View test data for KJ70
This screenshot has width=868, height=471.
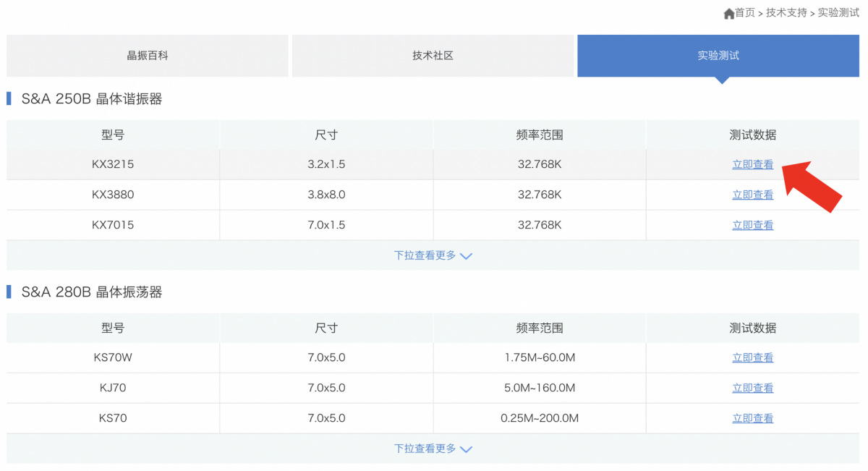point(752,388)
